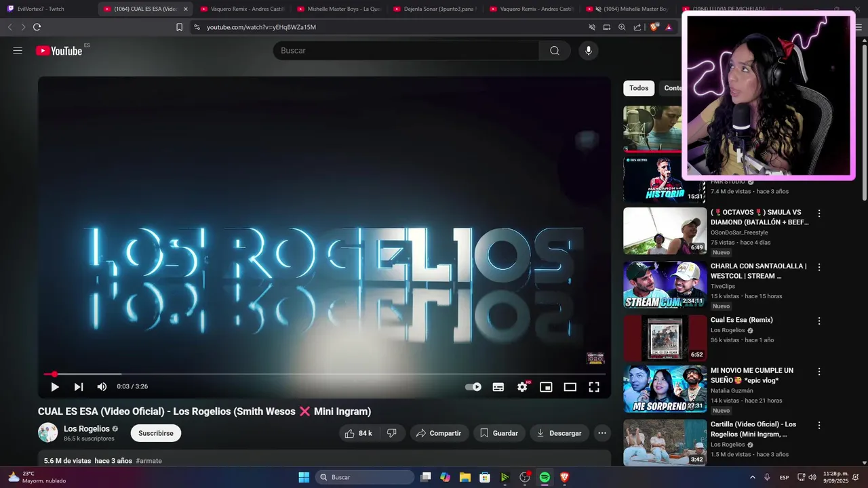Open options for Cartilla (Video Oficial)
868x488 pixels.
click(x=819, y=425)
